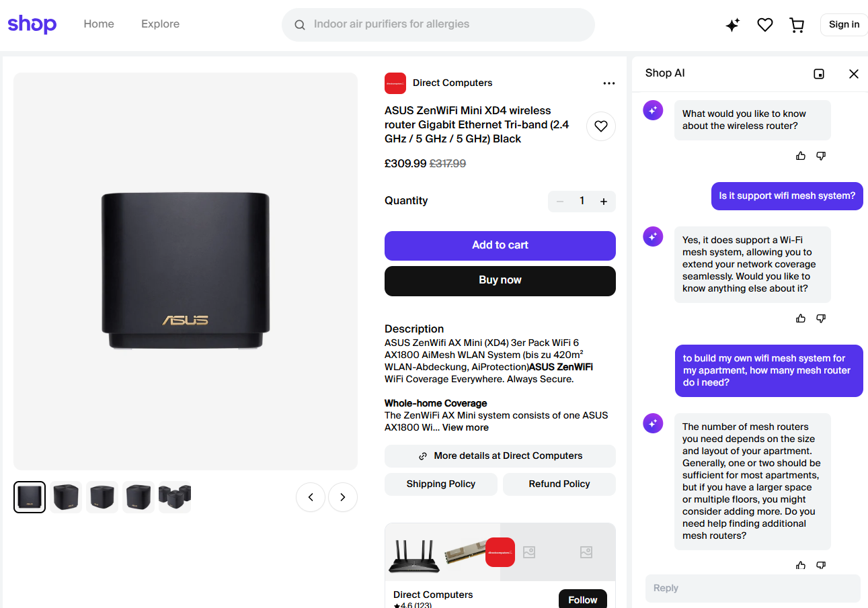Thumbs up the Wi-Fi mesh support answer
This screenshot has width=868, height=608.
point(801,318)
